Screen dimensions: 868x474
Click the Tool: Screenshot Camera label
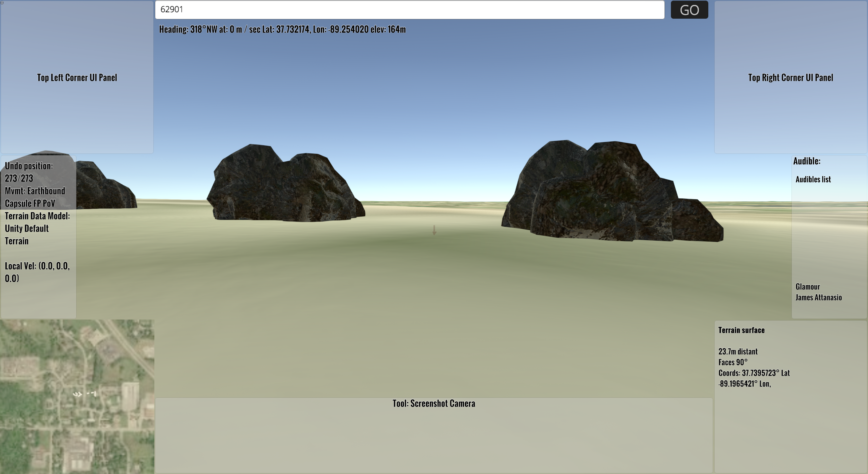(434, 404)
